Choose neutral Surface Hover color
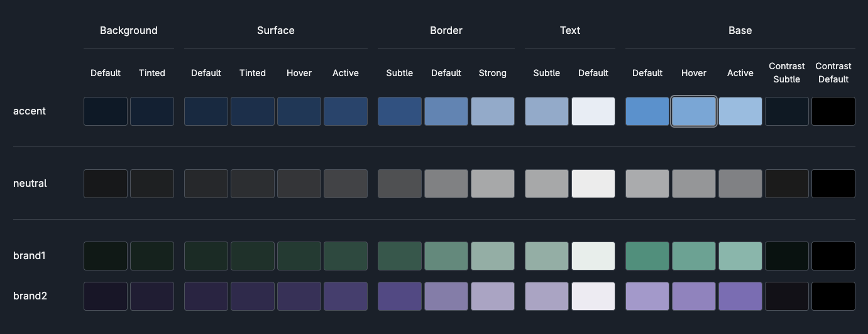This screenshot has width=868, height=334. pos(299,184)
